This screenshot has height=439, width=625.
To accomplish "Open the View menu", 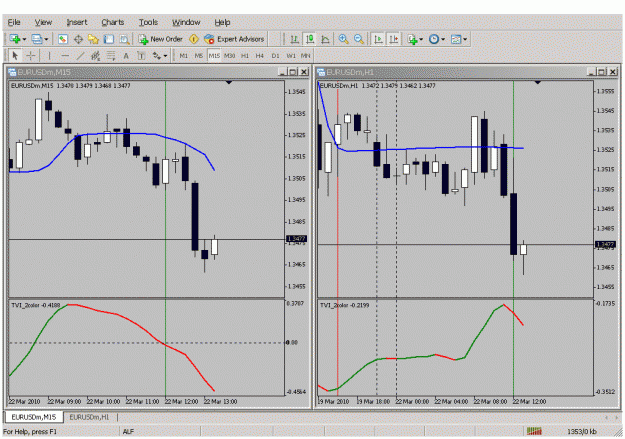I will (43, 22).
